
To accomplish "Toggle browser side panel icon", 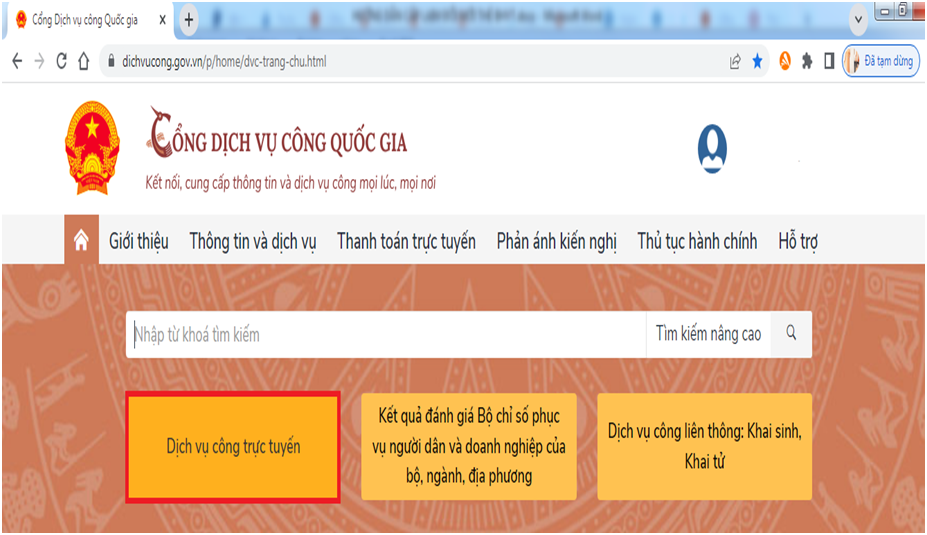I will 829,61.
